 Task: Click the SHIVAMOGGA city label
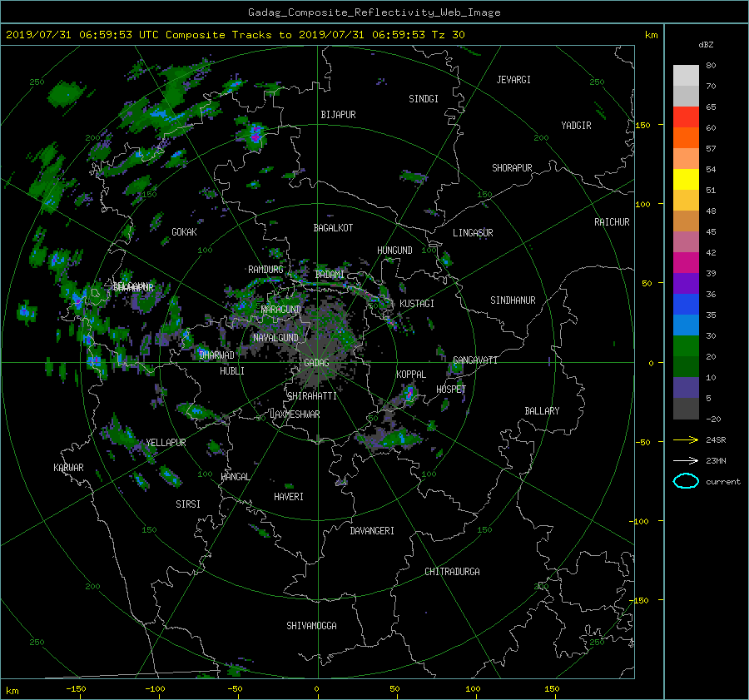pos(311,626)
